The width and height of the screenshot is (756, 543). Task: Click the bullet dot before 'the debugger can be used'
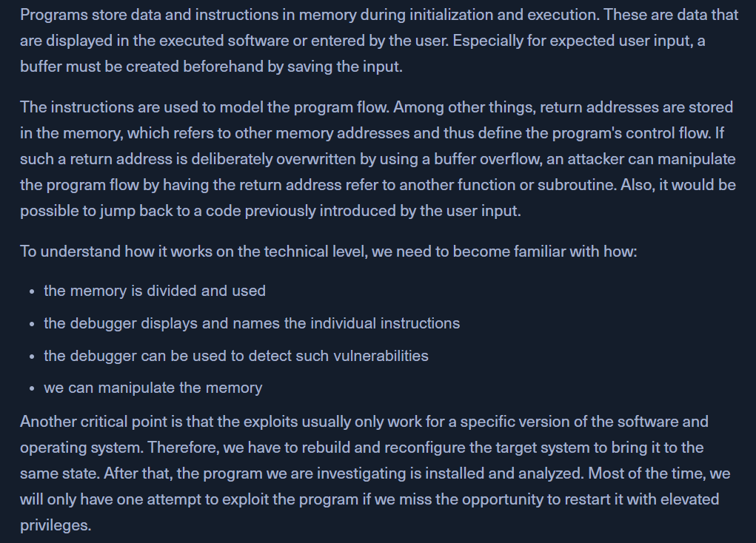32,357
